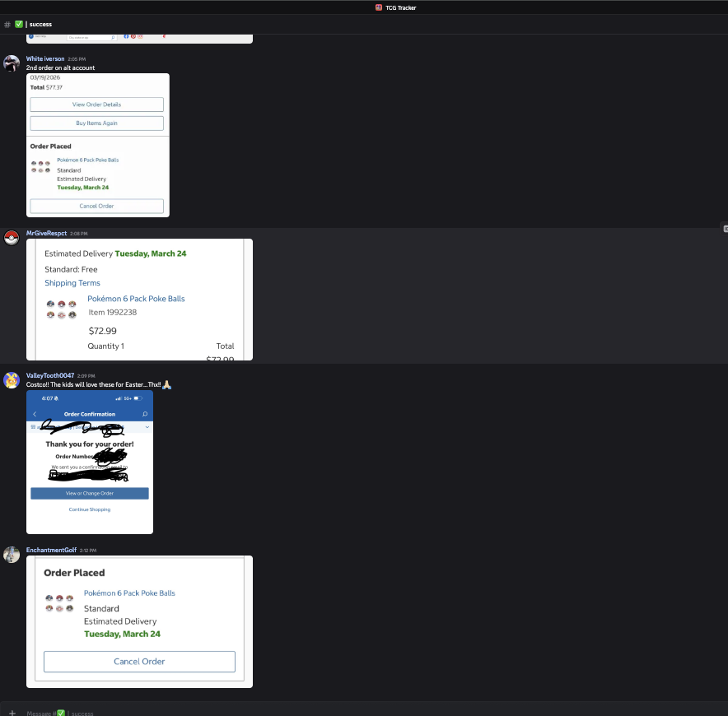The height and width of the screenshot is (716, 728).
Task: Click the 2:12 PM timestamp on EnchantmentGolf's message
Action: click(88, 551)
